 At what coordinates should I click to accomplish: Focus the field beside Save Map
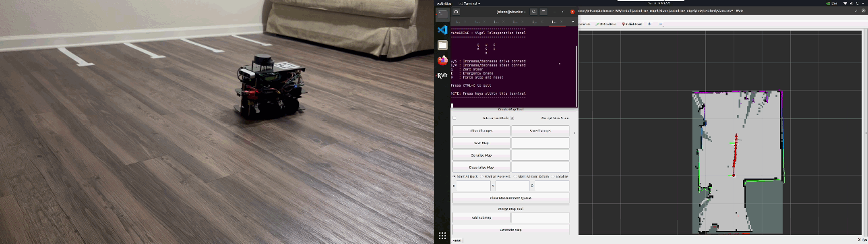coord(540,143)
